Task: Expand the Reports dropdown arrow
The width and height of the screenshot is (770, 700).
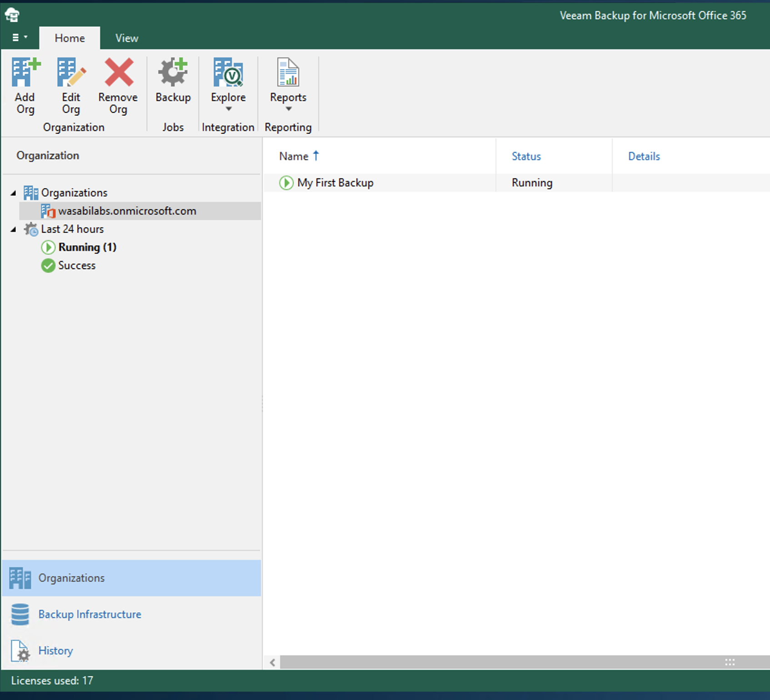Action: point(289,109)
